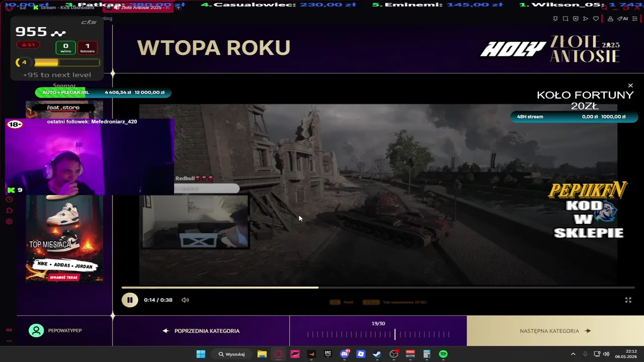The width and height of the screenshot is (644, 362).
Task: Open the taskbar clock showing 22:12
Action: (627, 354)
